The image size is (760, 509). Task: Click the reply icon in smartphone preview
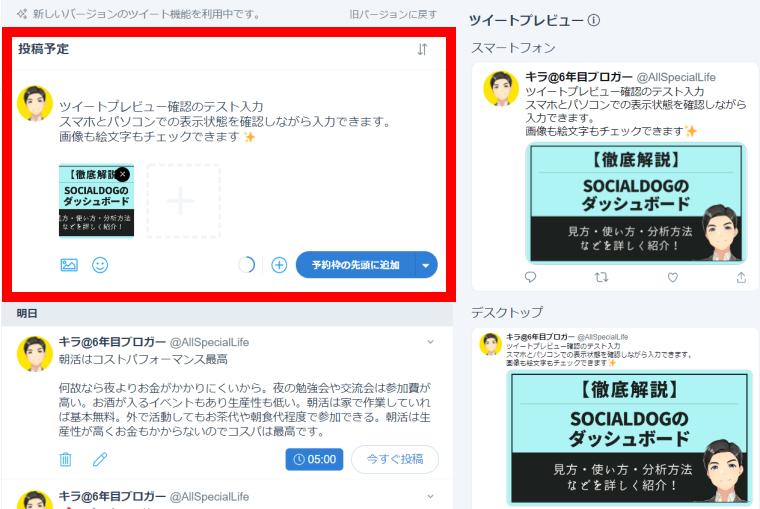click(530, 277)
